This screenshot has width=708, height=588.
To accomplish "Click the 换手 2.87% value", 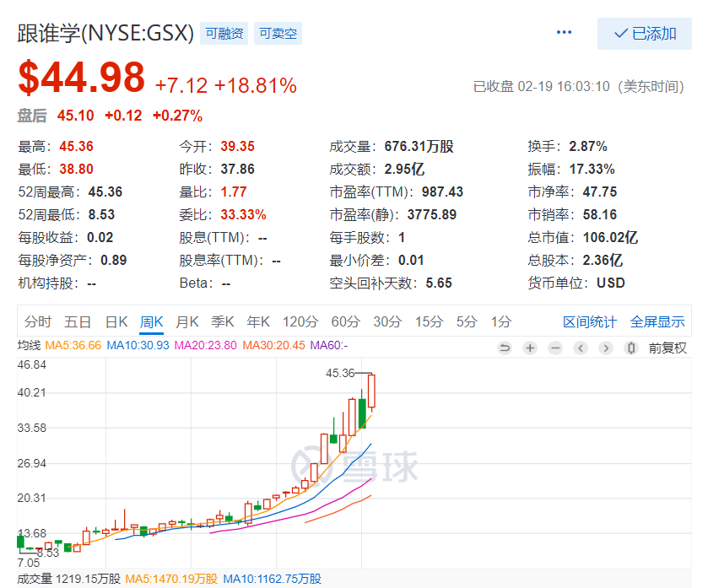I will point(588,147).
